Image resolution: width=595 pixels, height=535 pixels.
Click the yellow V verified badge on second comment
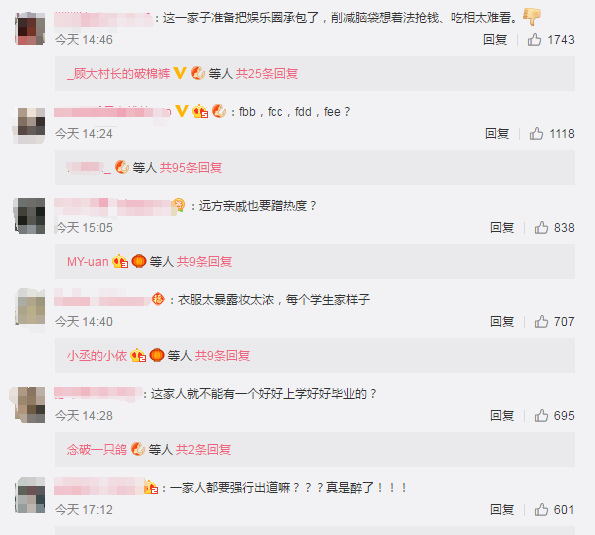182,111
